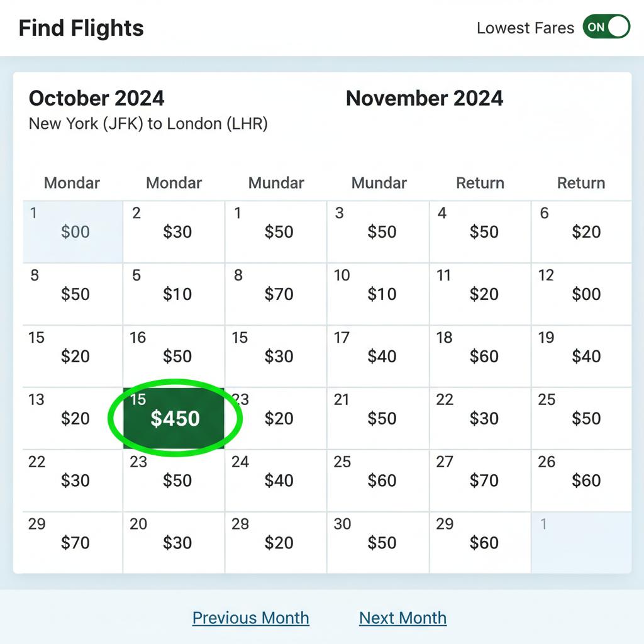Screen dimensions: 644x644
Task: Click date 28 with $20 fare
Action: 276,542
